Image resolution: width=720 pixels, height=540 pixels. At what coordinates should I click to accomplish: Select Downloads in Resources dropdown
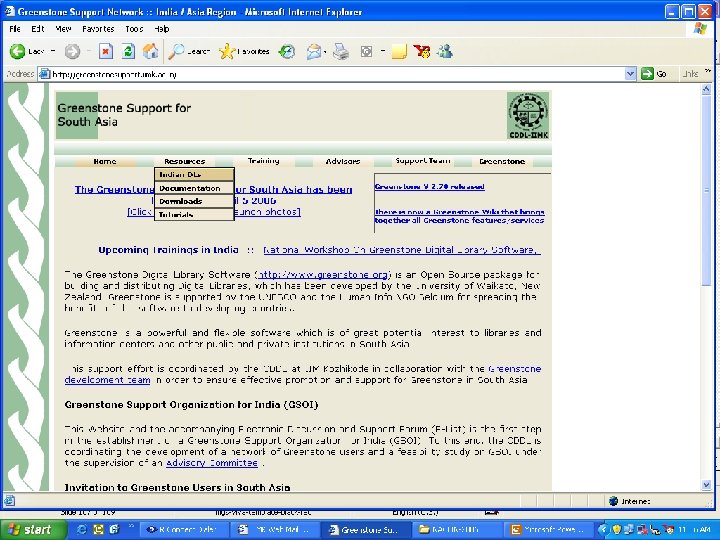pos(194,201)
